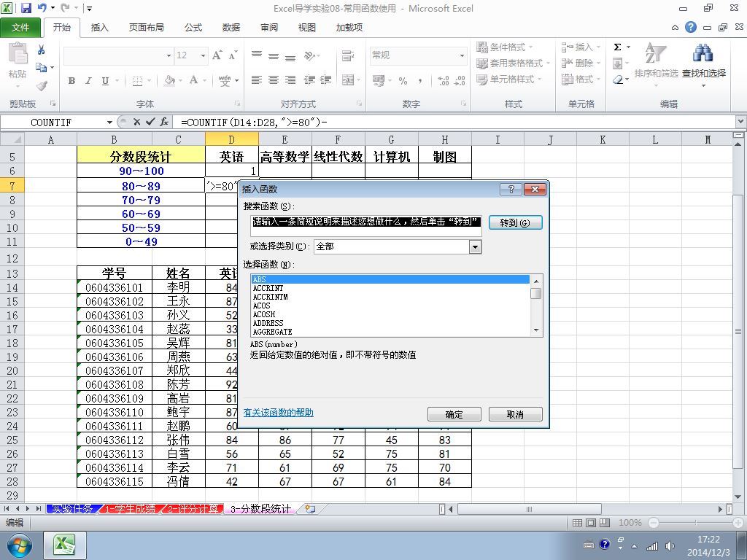Switch to Page Layout view in status bar

click(x=591, y=523)
